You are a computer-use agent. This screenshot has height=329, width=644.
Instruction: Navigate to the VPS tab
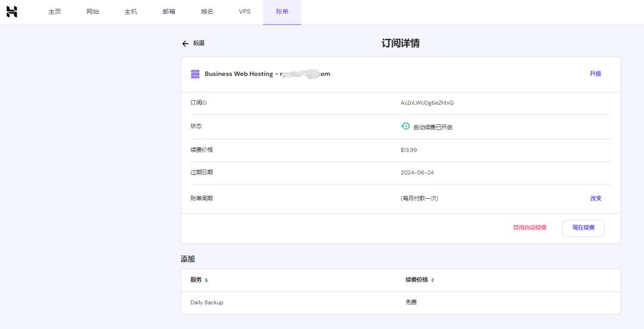pos(244,12)
